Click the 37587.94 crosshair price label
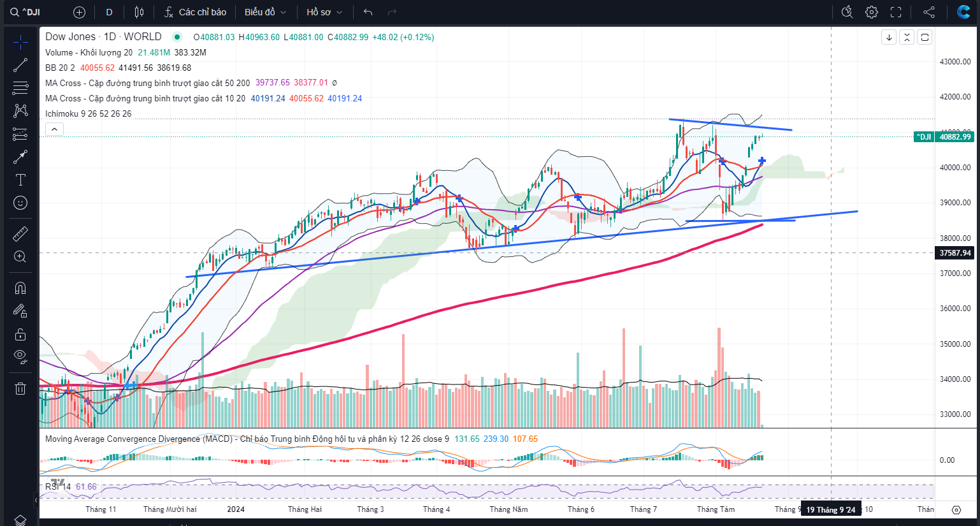The width and height of the screenshot is (980, 526). [x=955, y=253]
